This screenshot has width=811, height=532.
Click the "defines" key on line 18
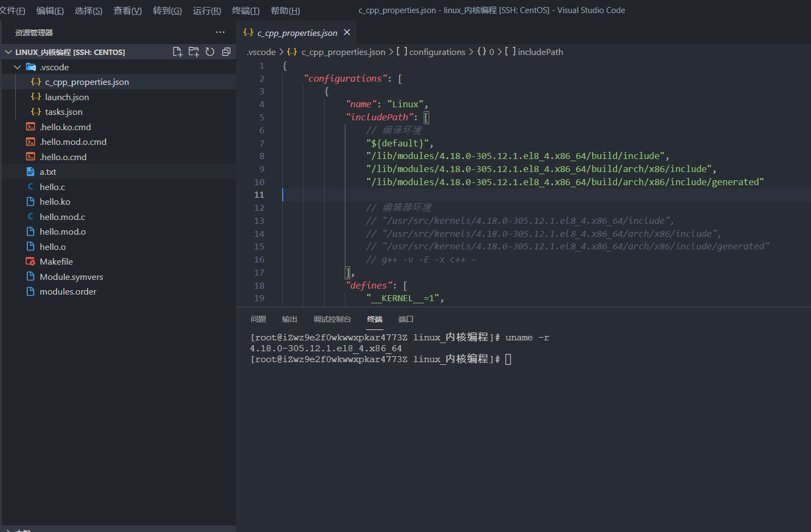pyautogui.click(x=369, y=285)
